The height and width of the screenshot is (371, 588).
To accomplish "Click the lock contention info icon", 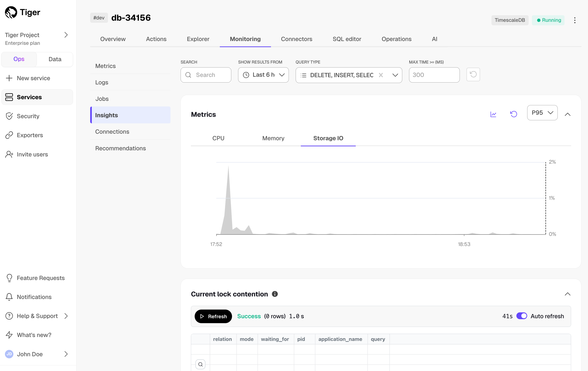I will coord(275,294).
